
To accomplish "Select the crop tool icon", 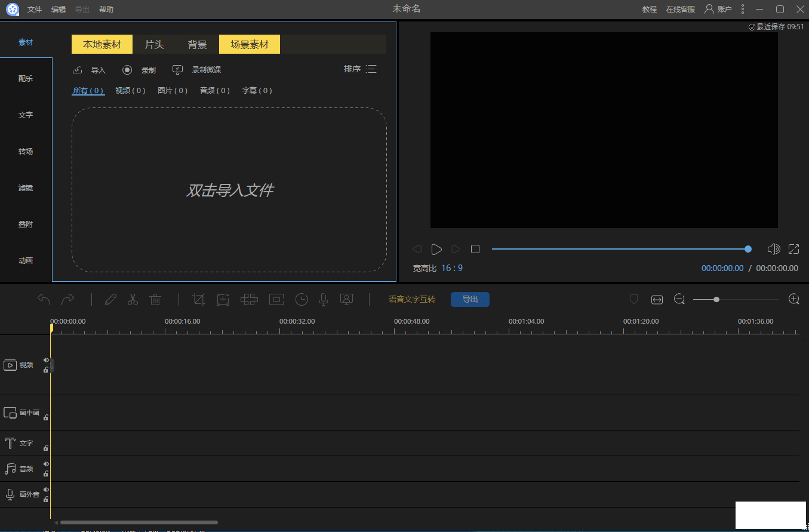I will click(199, 299).
